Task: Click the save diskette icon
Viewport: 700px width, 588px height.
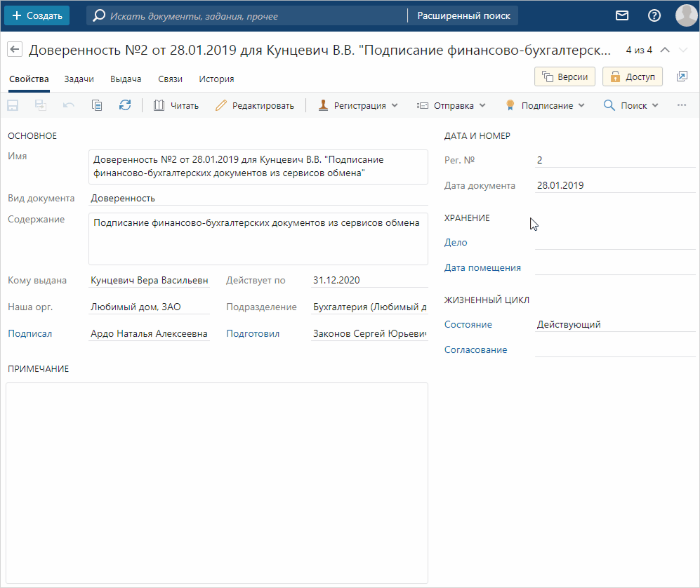Action: click(13, 106)
